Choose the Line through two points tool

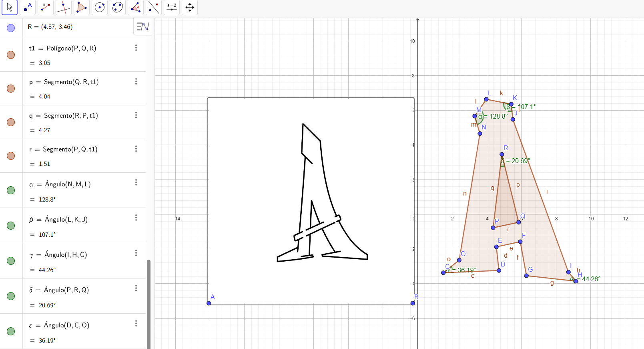[46, 7]
